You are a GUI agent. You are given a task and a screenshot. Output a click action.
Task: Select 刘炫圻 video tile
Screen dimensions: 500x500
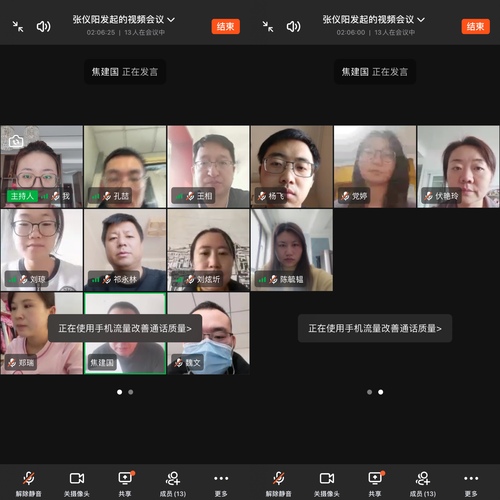[x=208, y=250]
